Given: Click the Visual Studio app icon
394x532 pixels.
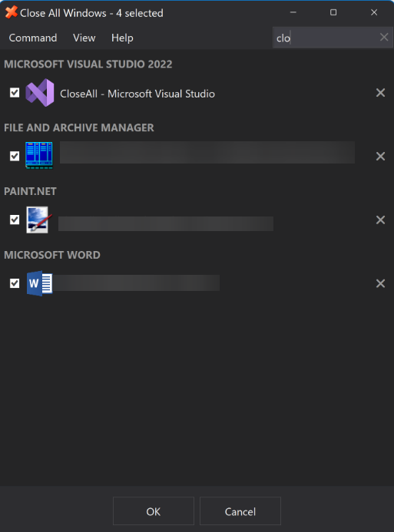Looking at the screenshot, I should tap(40, 93).
